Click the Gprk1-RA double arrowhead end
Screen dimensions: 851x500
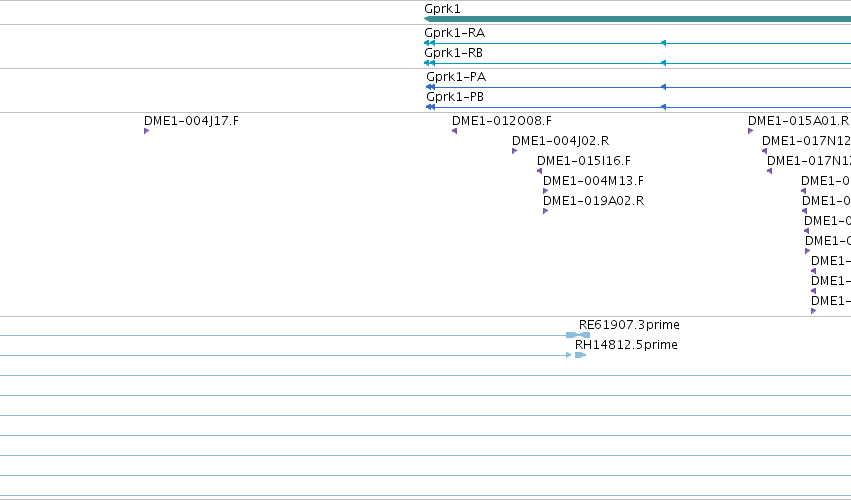pyautogui.click(x=429, y=43)
